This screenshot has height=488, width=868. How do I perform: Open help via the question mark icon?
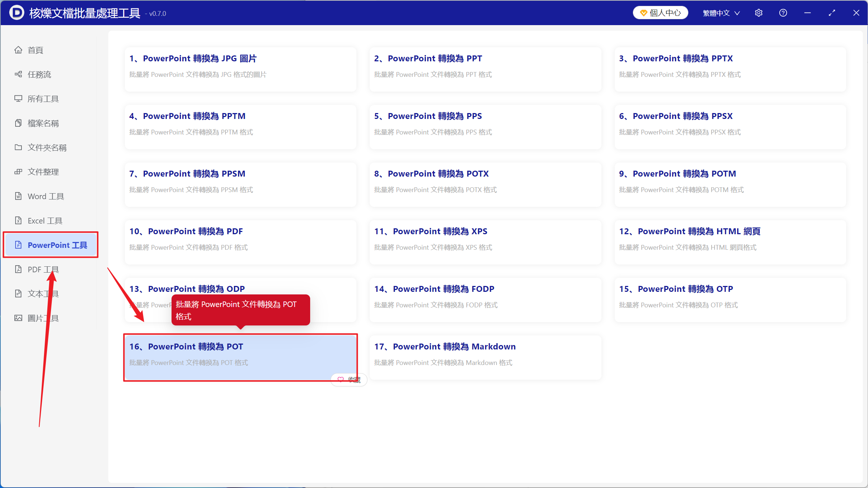click(x=783, y=13)
